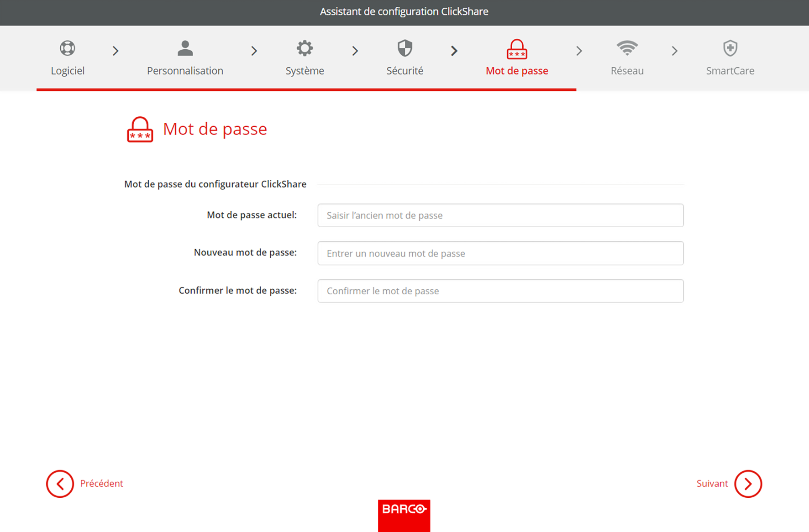Open the SmartCare shield-plus icon

tap(730, 48)
